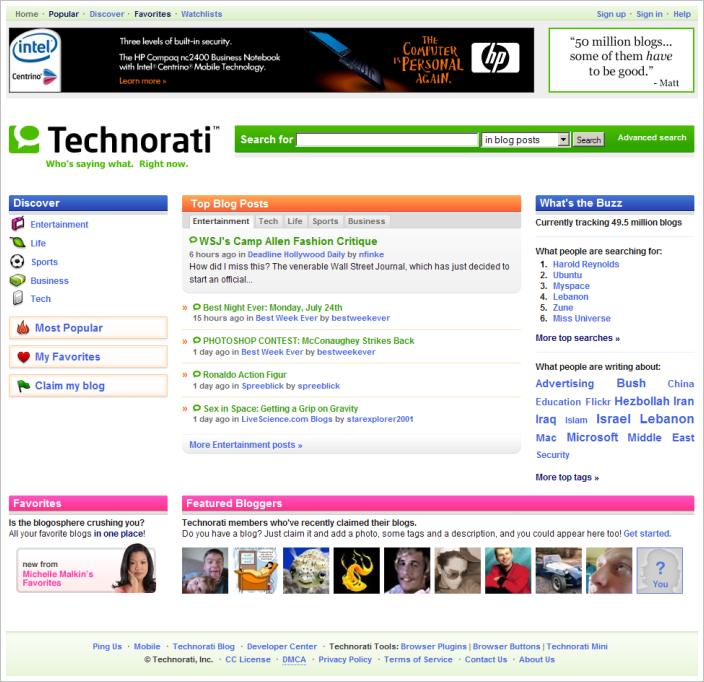This screenshot has height=682, width=704.
Task: Click the bubble icon beside Sex in Space post
Action: click(197, 408)
